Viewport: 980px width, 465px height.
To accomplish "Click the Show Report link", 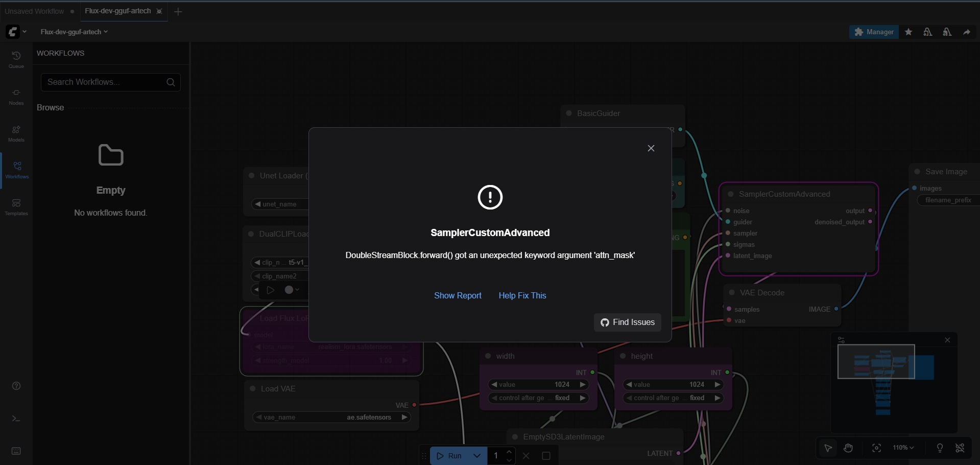I will [x=458, y=295].
